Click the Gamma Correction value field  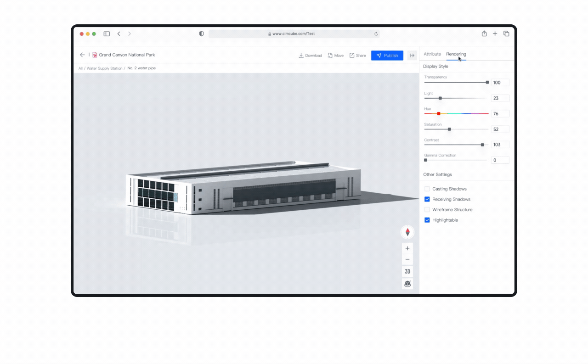click(x=500, y=160)
